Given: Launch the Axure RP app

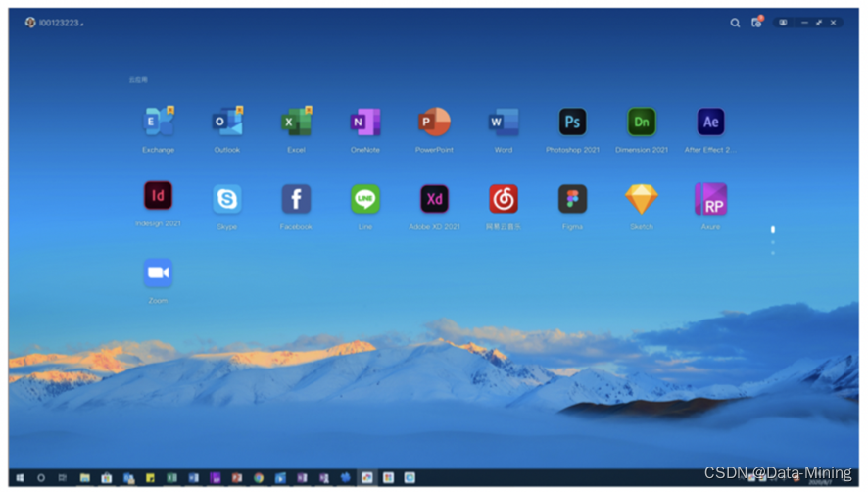Looking at the screenshot, I should coord(711,199).
